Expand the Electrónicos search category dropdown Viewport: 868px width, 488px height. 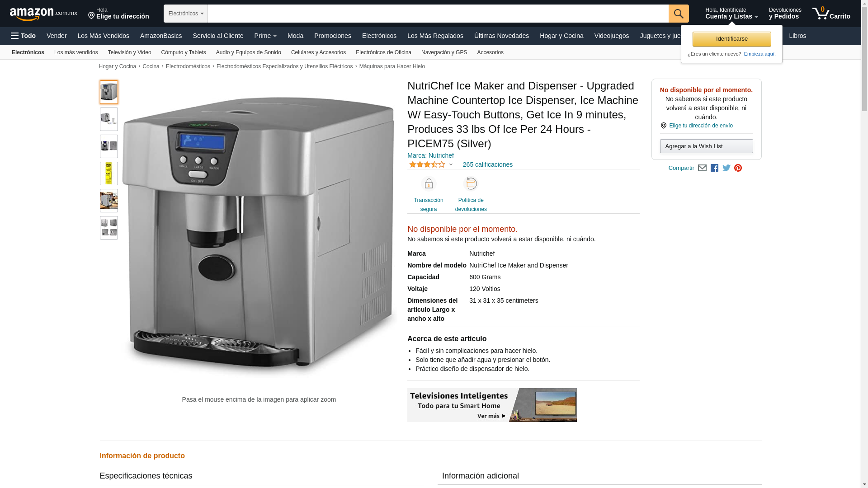pyautogui.click(x=186, y=14)
